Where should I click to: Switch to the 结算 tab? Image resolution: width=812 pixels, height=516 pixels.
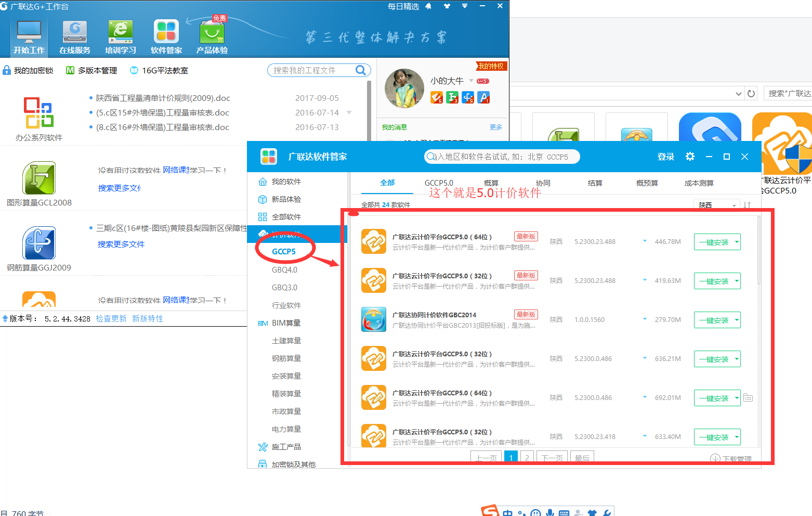(595, 183)
